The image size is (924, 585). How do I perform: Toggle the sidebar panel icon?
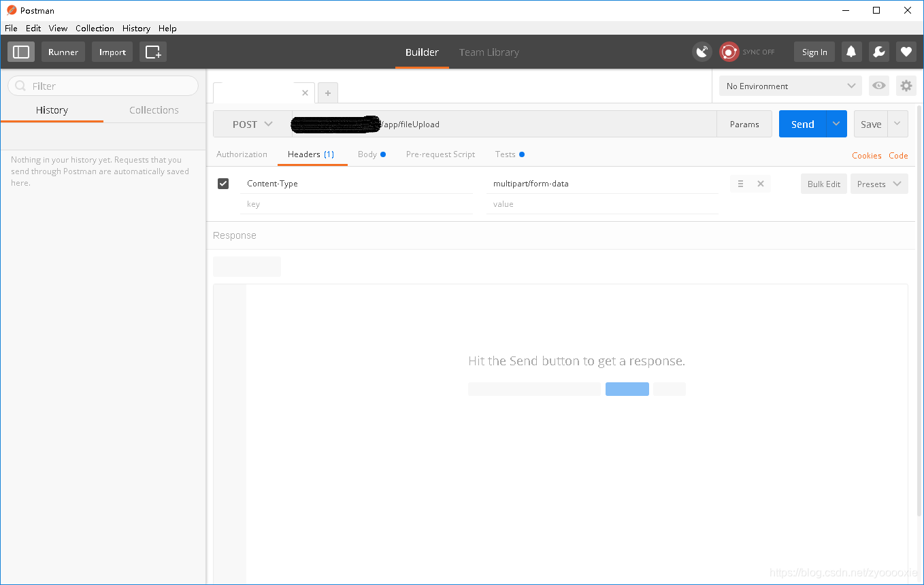coord(21,52)
